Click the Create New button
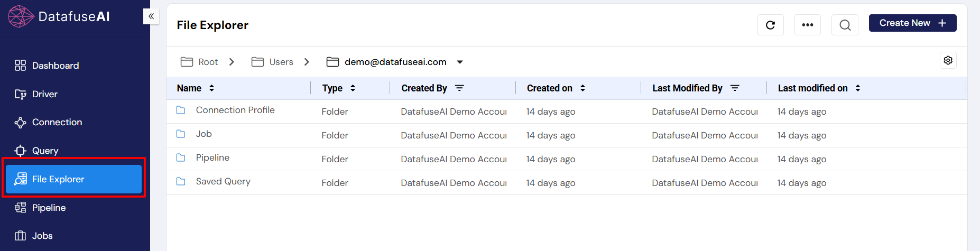 [x=912, y=23]
